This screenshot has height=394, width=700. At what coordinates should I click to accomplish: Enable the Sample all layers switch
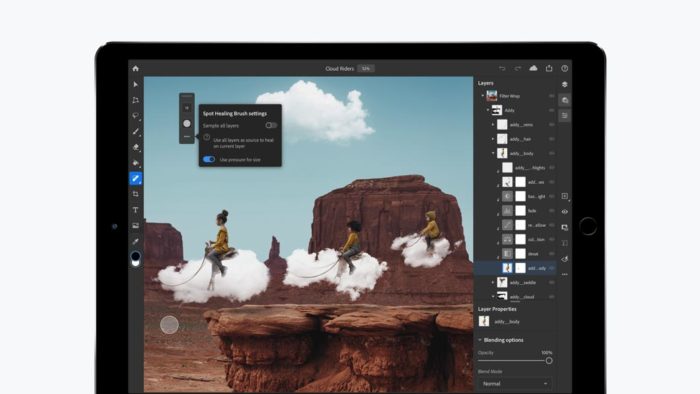click(271, 125)
